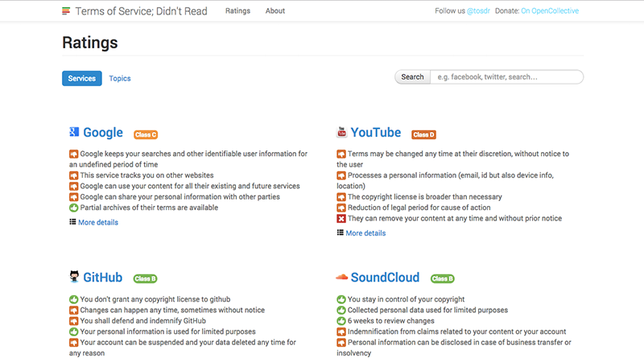Open the Ratings menu item
Image resolution: width=644 pixels, height=362 pixels.
click(x=237, y=11)
